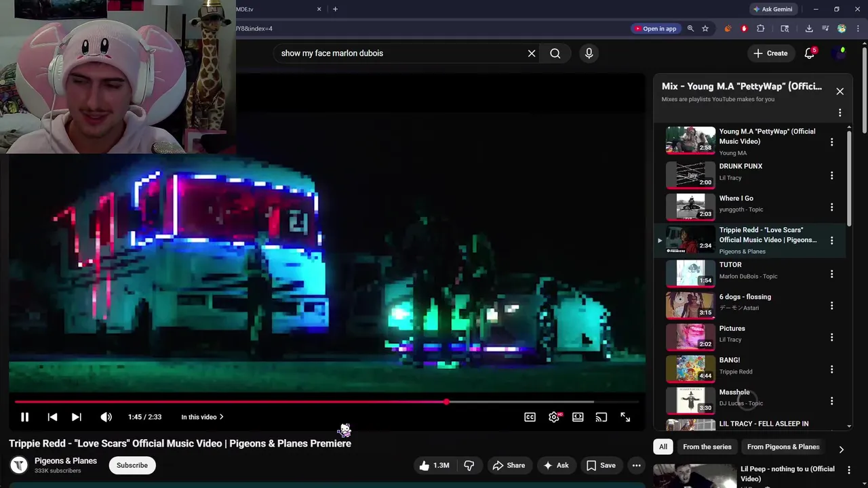Select the From Pigeons & Planes chip
868x488 pixels.
[x=783, y=447]
